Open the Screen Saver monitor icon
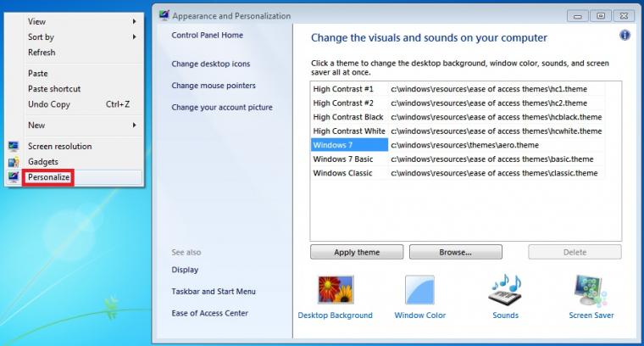This screenshot has height=346, width=644. (591, 291)
